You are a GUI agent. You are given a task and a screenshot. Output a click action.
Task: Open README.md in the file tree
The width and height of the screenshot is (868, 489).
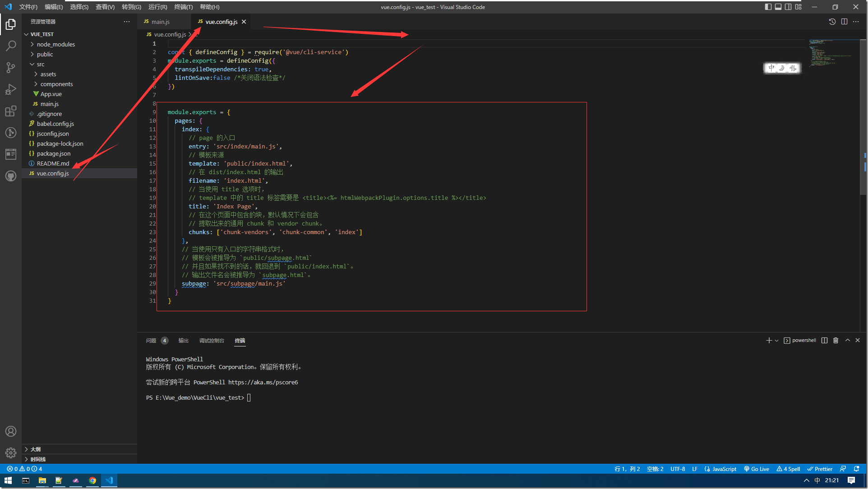pyautogui.click(x=79, y=163)
